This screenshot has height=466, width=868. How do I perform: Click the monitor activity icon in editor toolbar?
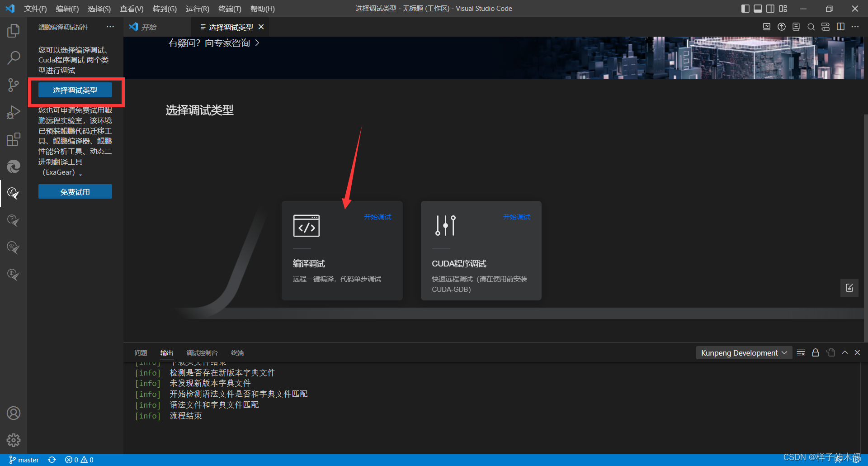coord(767,27)
